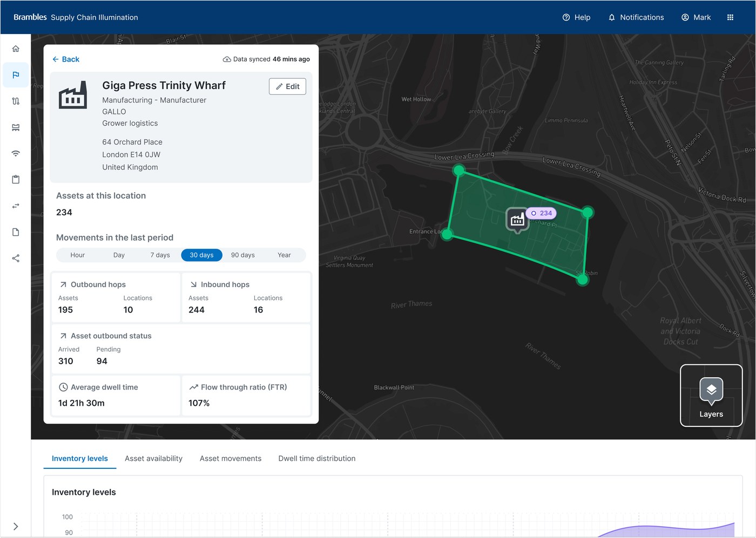Open the clipboard icon in sidebar
The width and height of the screenshot is (756, 538).
click(16, 180)
